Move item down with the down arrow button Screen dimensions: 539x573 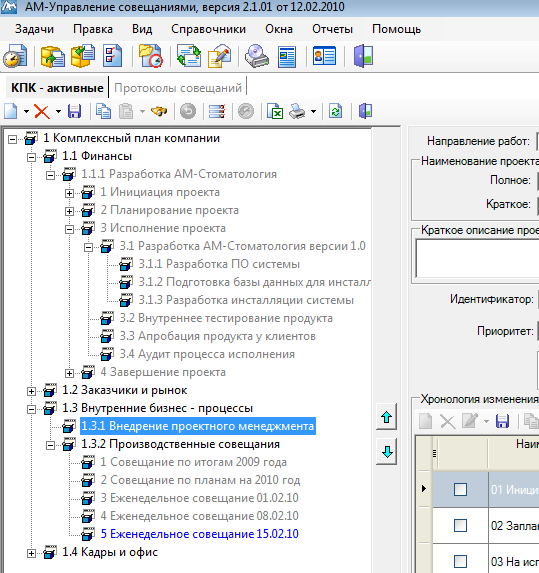[386, 452]
